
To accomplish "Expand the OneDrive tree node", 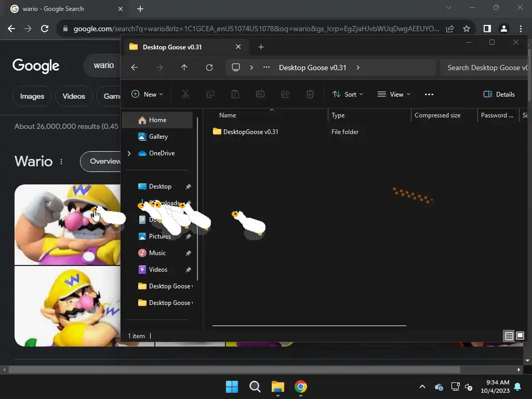I will click(x=129, y=153).
